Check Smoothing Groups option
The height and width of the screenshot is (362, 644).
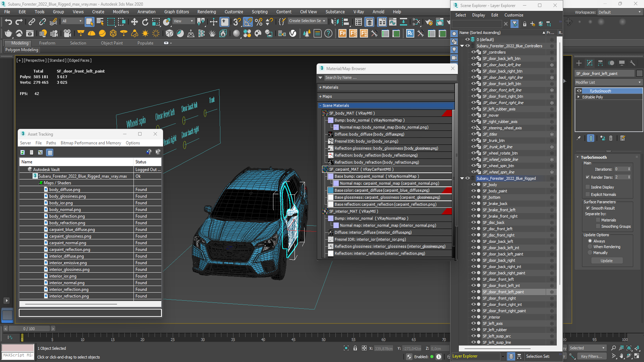pos(598,227)
